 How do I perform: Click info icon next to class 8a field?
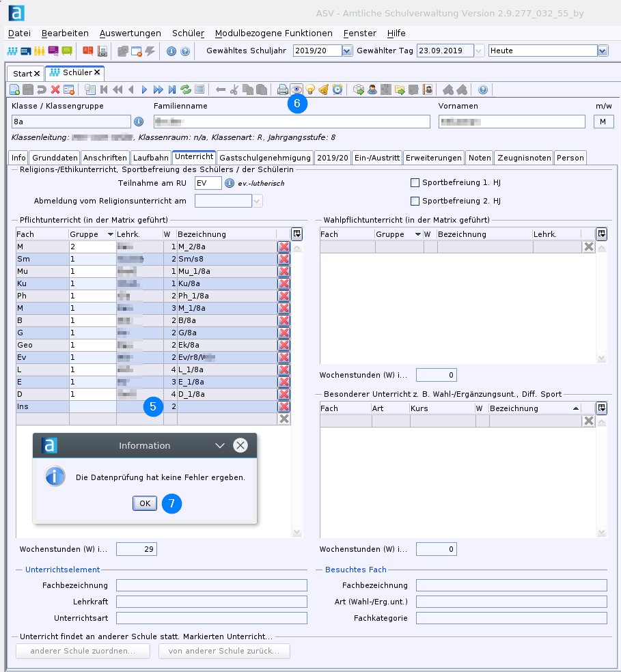click(x=139, y=122)
